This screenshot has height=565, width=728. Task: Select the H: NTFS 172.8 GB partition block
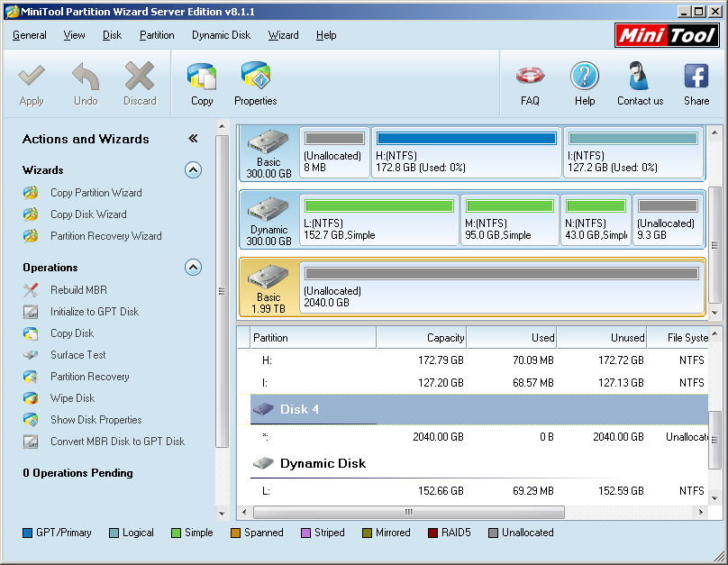pyautogui.click(x=467, y=153)
